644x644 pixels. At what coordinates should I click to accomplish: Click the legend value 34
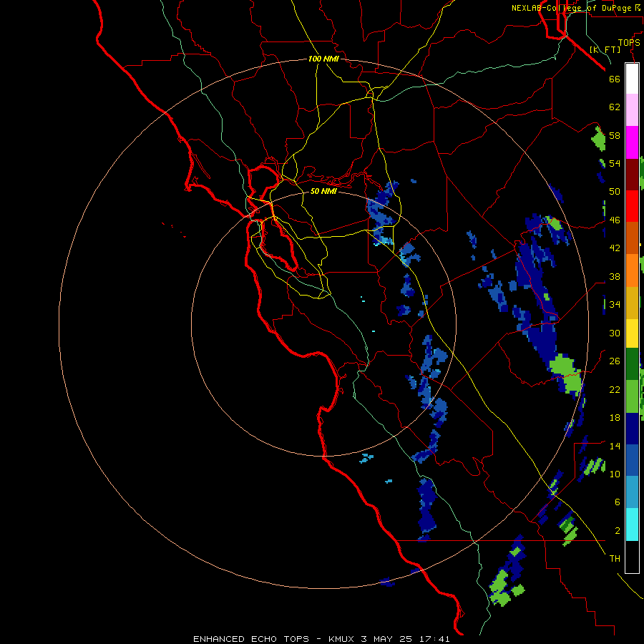click(x=615, y=304)
